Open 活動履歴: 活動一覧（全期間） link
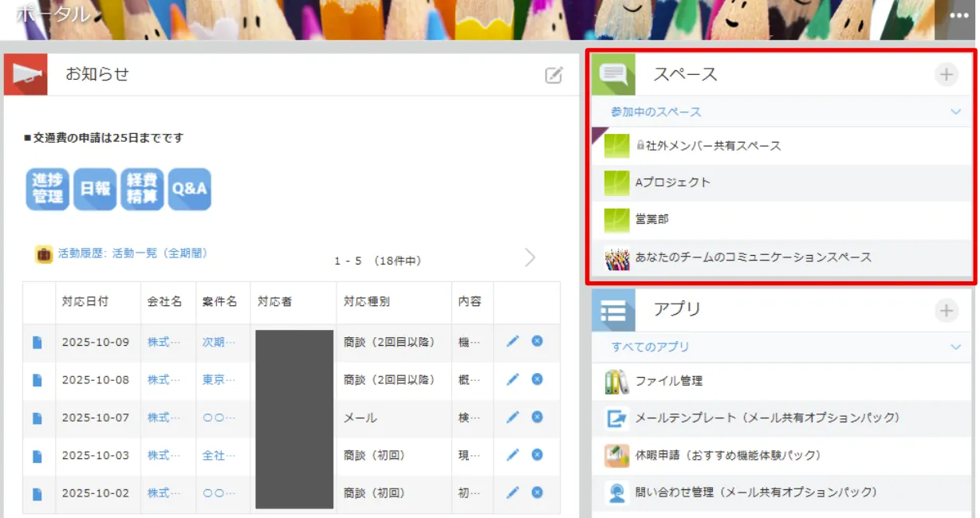The image size is (980, 518). click(132, 253)
